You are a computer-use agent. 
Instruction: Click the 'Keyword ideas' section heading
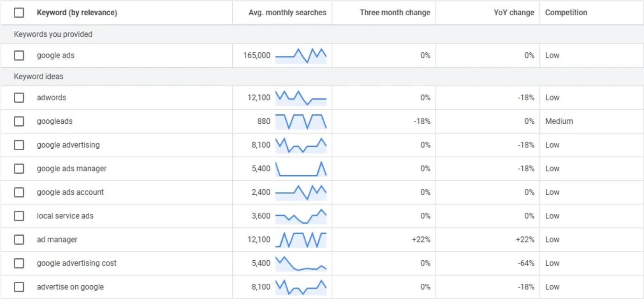pos(39,77)
